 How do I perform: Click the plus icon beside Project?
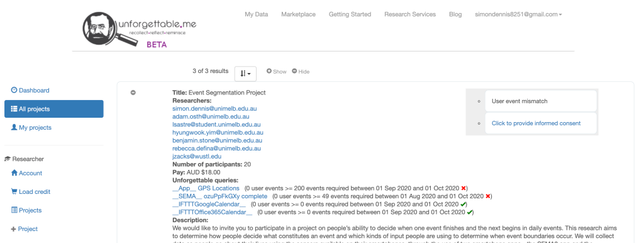pos(14,229)
